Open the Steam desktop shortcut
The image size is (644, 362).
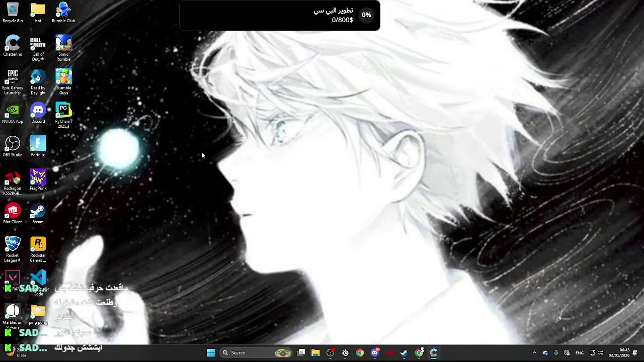(38, 214)
